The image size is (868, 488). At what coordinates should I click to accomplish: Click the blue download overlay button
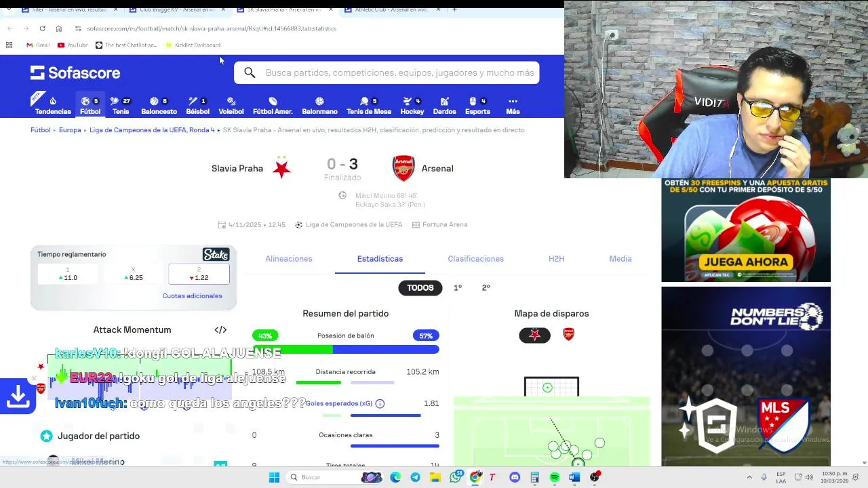(x=18, y=396)
